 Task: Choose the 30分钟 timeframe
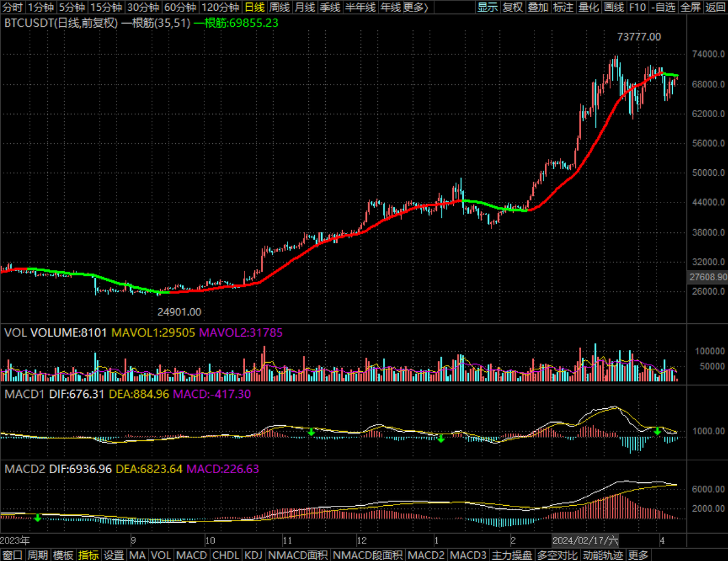144,7
